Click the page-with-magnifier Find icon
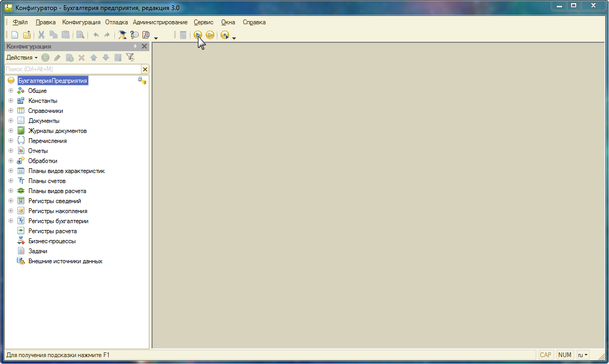 (x=80, y=35)
